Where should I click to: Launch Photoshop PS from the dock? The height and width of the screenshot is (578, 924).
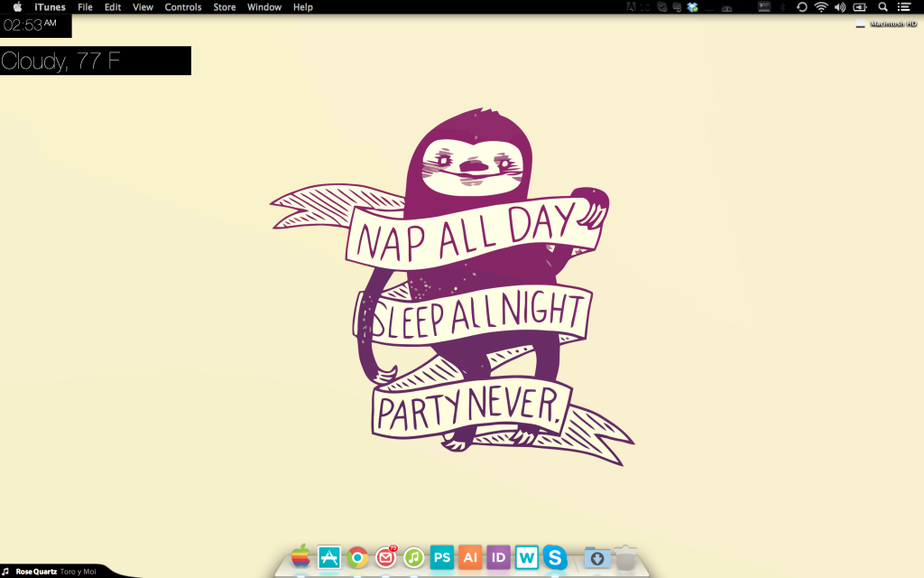(x=442, y=557)
